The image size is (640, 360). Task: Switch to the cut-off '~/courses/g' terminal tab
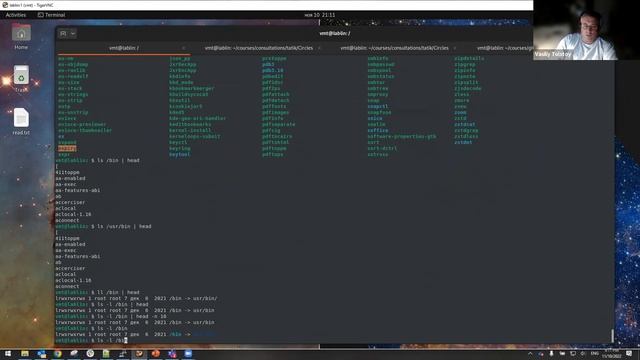coord(504,48)
